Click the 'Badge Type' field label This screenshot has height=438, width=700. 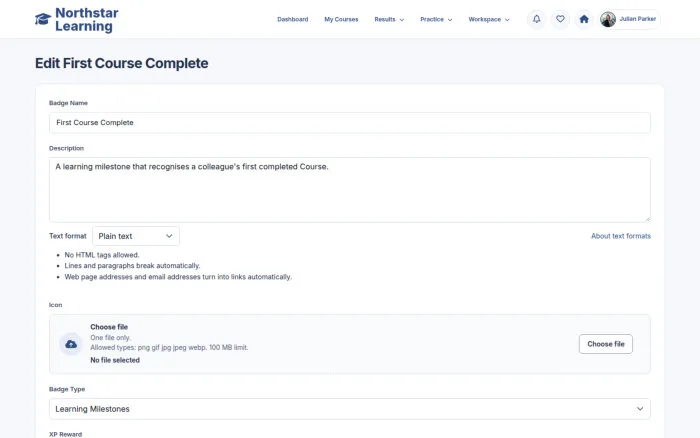coord(67,389)
